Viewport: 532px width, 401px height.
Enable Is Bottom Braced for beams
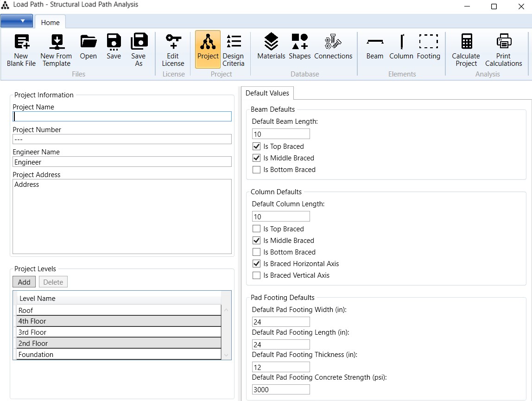[257, 170]
